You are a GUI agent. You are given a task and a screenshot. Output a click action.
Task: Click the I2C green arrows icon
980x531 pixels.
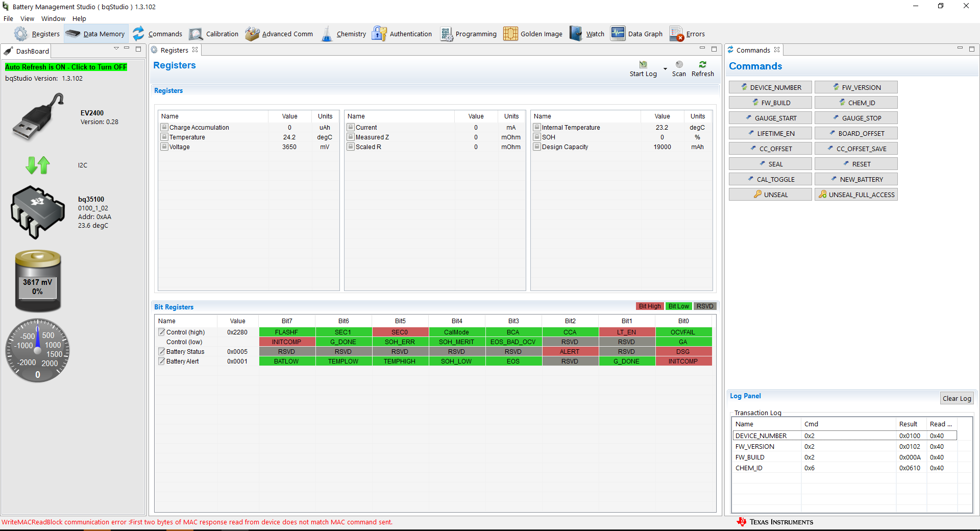(38, 165)
